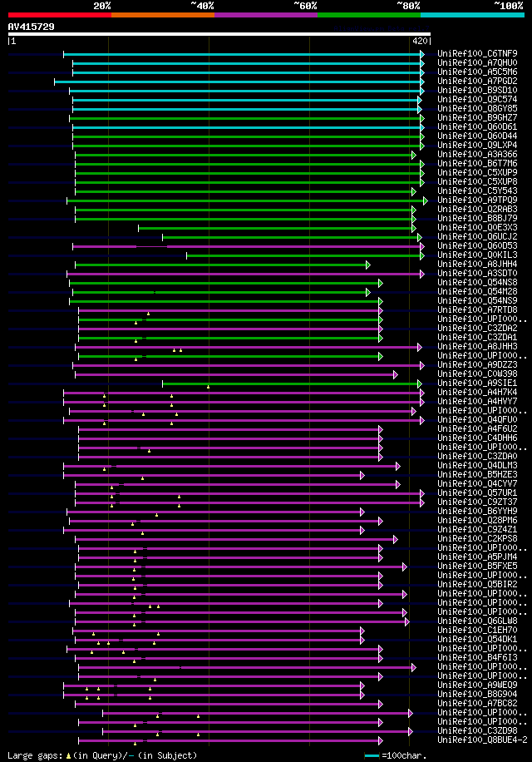This screenshot has height=762, width=532.
Task: Click the UniRef100_A7RTD8 label
Action: pyautogui.click(x=478, y=309)
